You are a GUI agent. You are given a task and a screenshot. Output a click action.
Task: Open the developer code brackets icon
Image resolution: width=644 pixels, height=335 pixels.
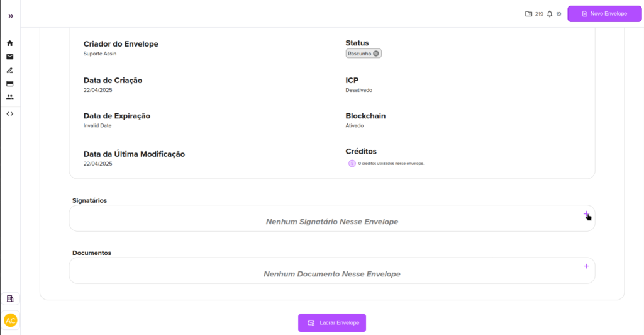pyautogui.click(x=10, y=114)
